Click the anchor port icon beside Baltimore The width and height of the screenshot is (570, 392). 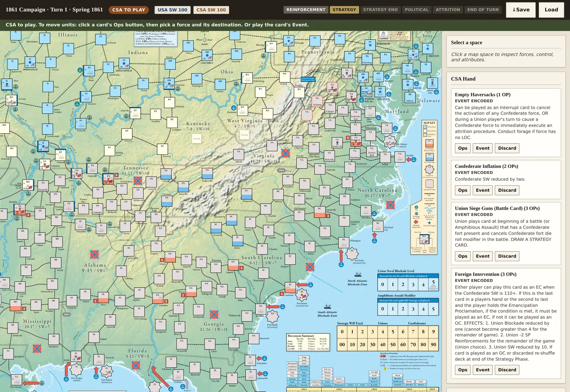[387, 77]
